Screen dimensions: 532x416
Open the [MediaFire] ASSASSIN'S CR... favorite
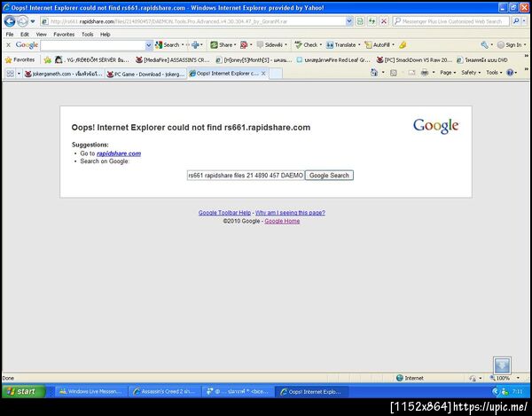coord(172,60)
